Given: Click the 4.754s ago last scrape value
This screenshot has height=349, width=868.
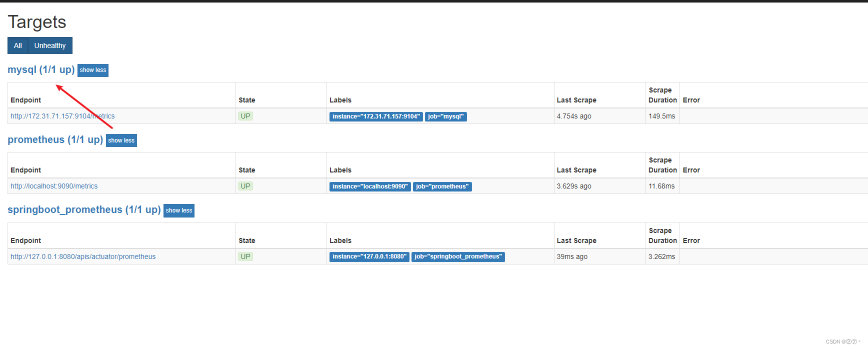Looking at the screenshot, I should pyautogui.click(x=574, y=116).
